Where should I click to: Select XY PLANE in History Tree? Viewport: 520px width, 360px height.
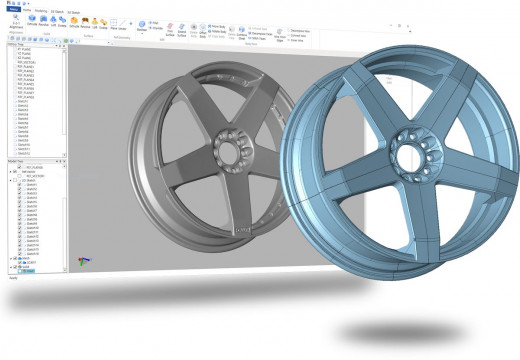tap(24, 49)
